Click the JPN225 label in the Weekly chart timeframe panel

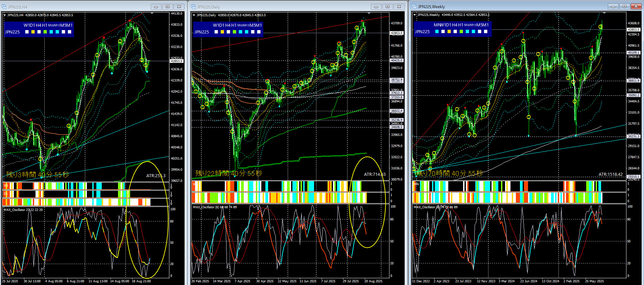pyautogui.click(x=423, y=31)
